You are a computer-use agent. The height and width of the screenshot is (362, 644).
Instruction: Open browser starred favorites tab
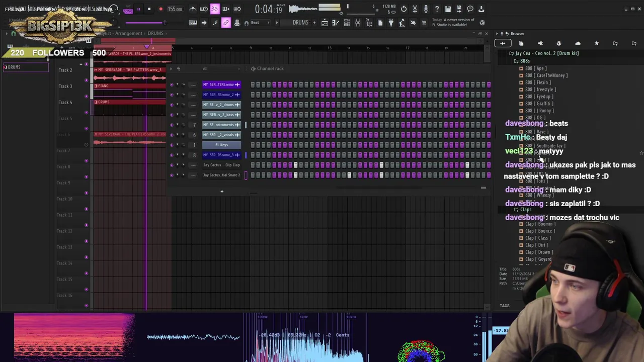(596, 44)
